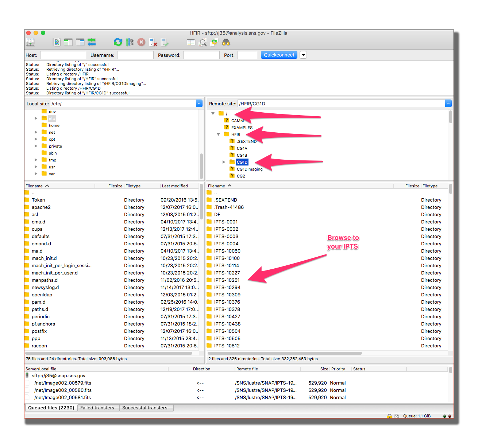Click the Quickconnect button
The image size is (478, 448).
279,55
